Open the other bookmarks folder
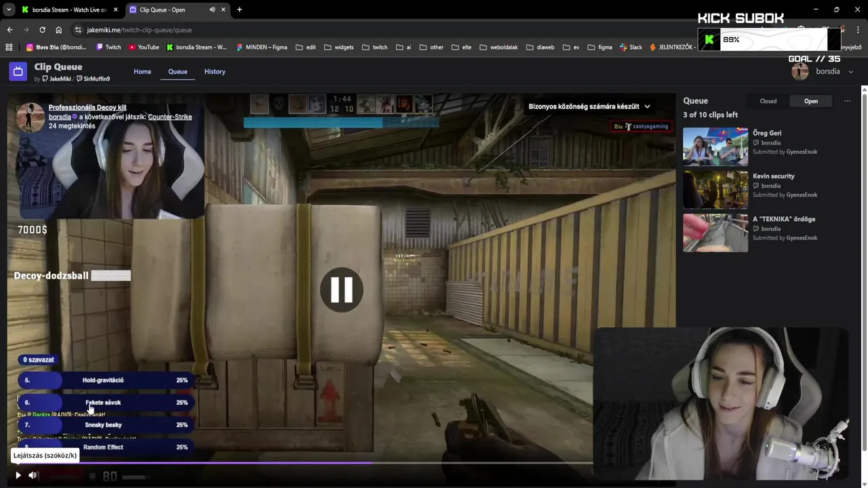868x488 pixels. point(431,47)
